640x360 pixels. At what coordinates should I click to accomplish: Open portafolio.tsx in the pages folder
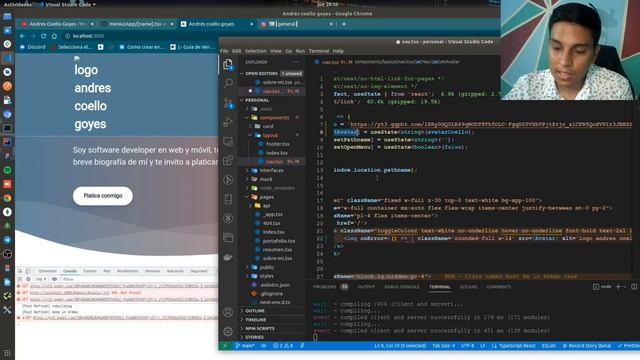coord(279,241)
